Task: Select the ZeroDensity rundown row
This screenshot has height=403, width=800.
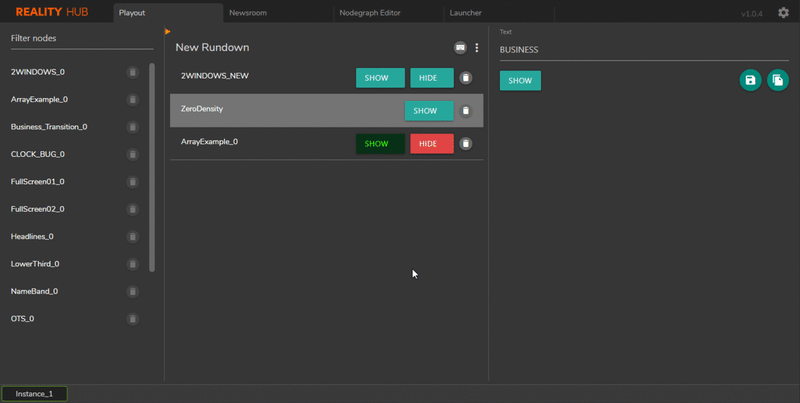Action: click(327, 111)
